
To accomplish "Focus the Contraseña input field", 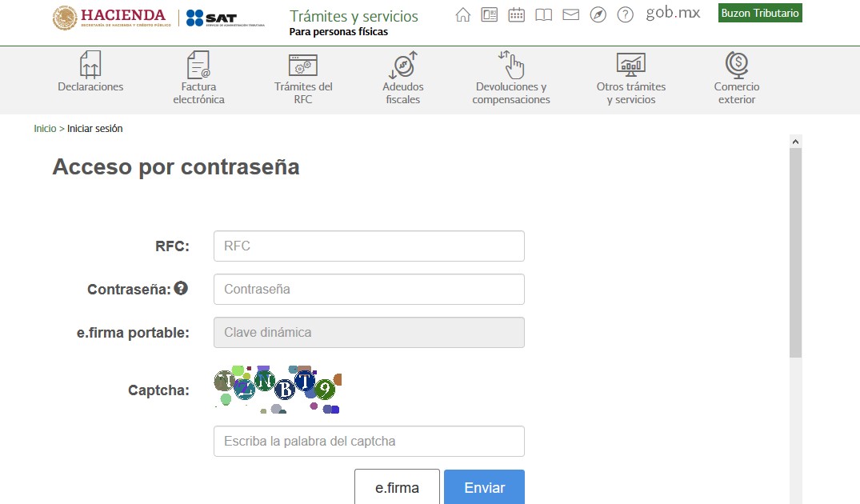I will tap(369, 289).
